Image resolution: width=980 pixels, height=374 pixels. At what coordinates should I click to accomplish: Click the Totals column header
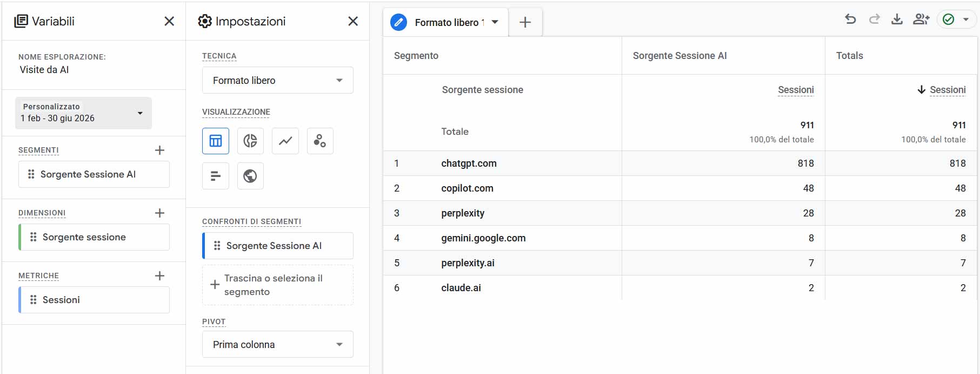(x=850, y=56)
